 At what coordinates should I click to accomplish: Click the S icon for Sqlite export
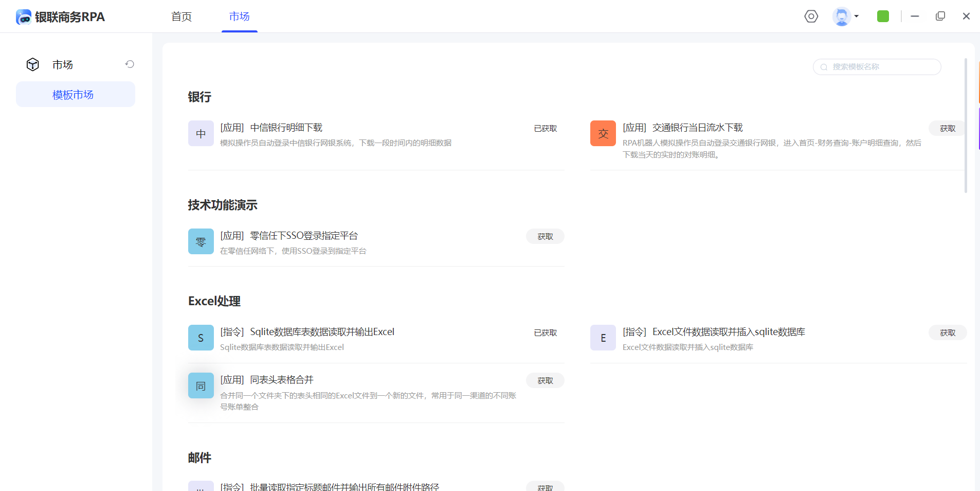201,338
